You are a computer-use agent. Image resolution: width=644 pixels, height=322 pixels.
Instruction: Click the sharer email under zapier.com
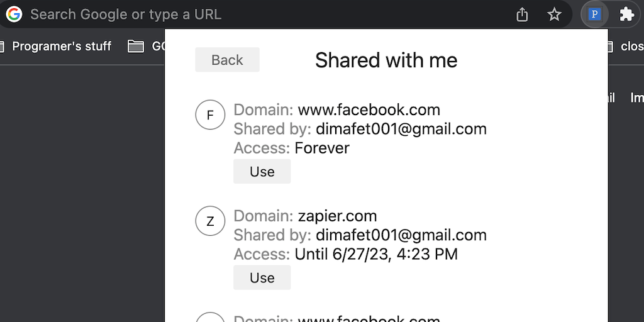pos(401,235)
